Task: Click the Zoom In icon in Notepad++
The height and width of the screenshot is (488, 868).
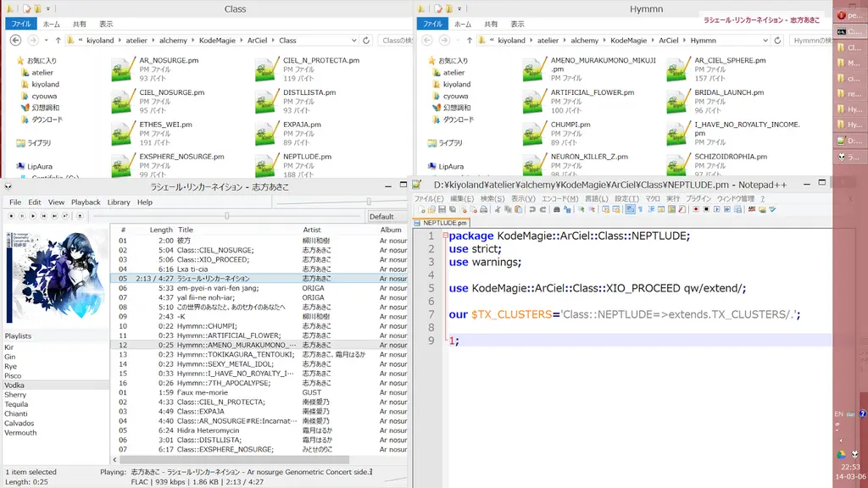Action: 581,210
